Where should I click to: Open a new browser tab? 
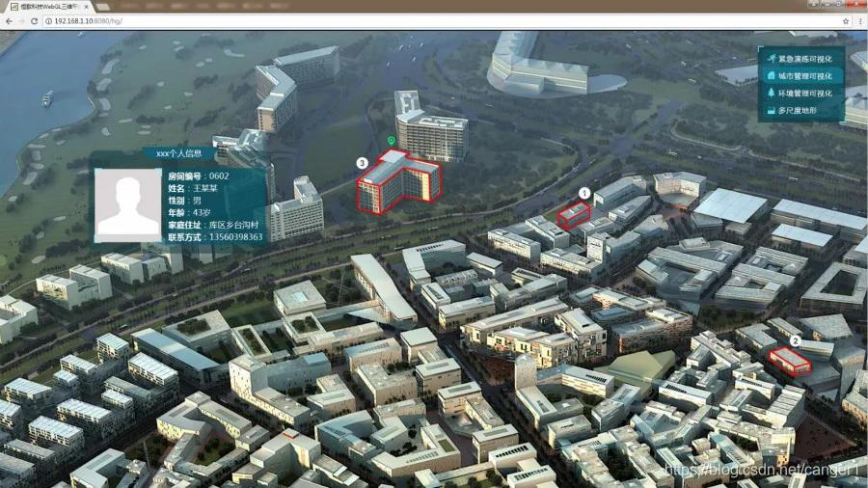pyautogui.click(x=102, y=7)
